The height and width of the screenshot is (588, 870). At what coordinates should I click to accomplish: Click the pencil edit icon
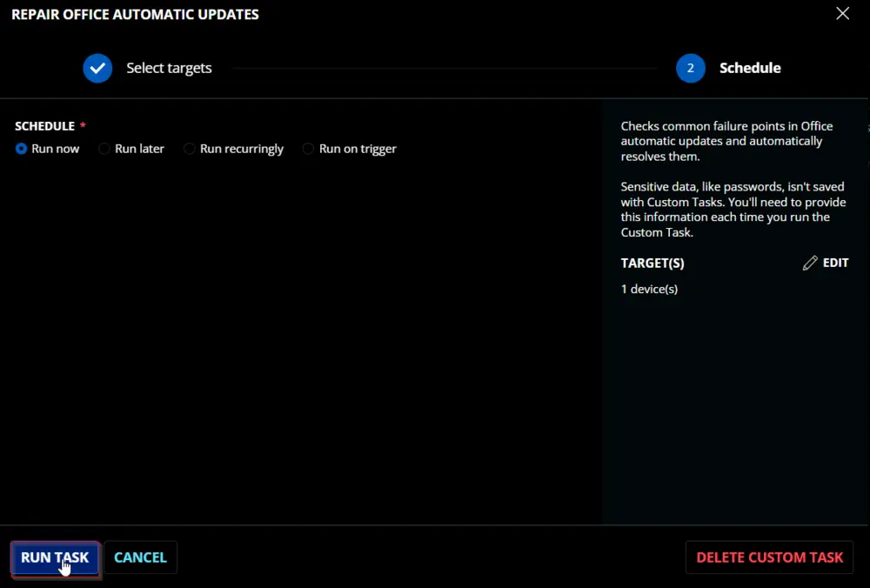click(810, 263)
